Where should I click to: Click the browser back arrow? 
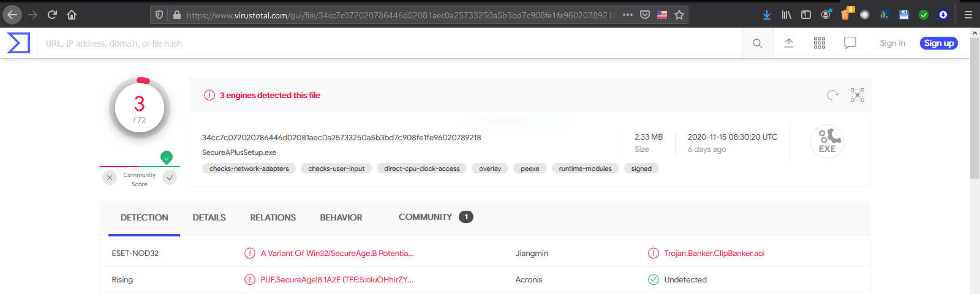[12, 15]
